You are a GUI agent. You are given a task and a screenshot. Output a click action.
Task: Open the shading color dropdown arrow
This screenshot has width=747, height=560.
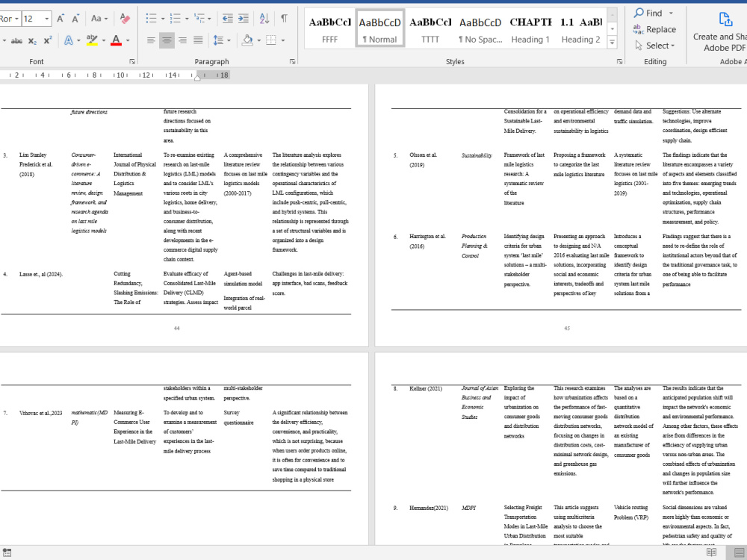[x=258, y=41]
